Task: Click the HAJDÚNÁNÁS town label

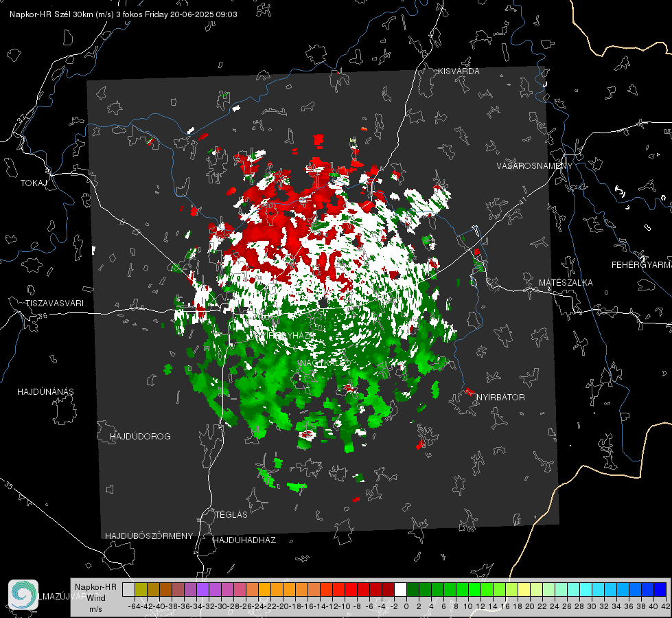Action: [45, 392]
